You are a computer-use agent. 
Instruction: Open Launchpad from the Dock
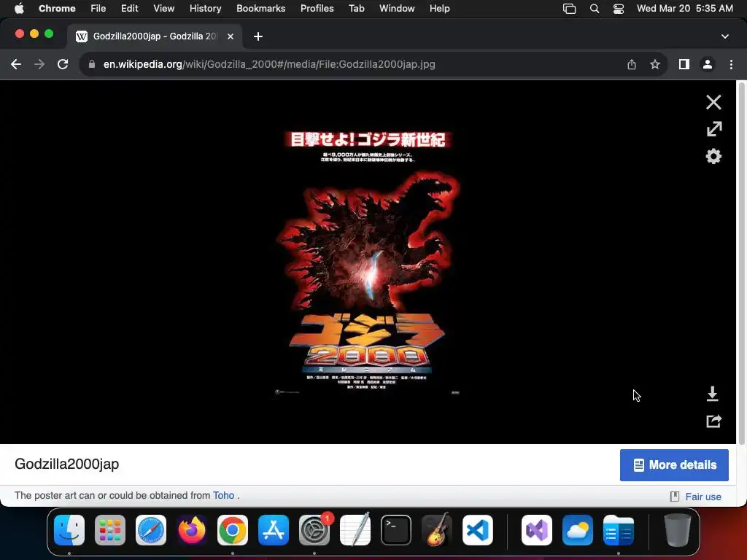pos(110,530)
